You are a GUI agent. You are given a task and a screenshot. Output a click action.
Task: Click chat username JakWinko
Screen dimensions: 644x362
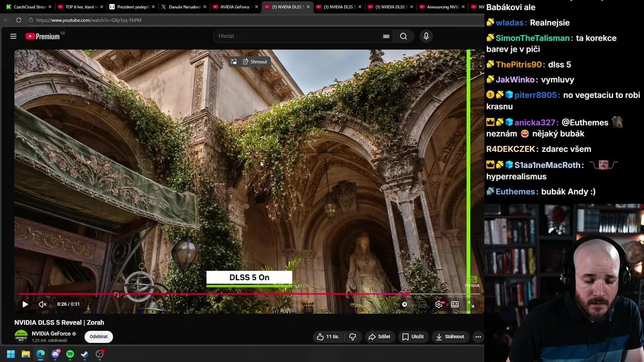[515, 79]
